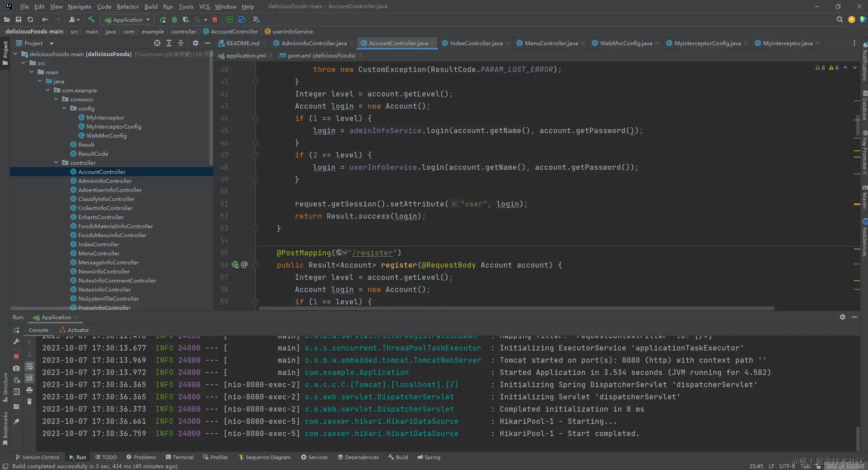The height and width of the screenshot is (470, 868).
Task: Open the Application run configuration dropdown
Action: click(x=127, y=19)
